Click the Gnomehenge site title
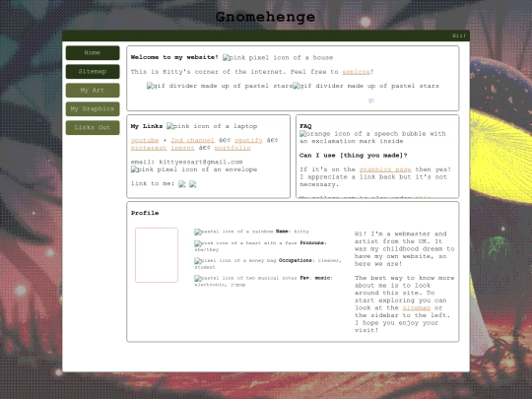The width and height of the screenshot is (532, 399). (x=265, y=17)
